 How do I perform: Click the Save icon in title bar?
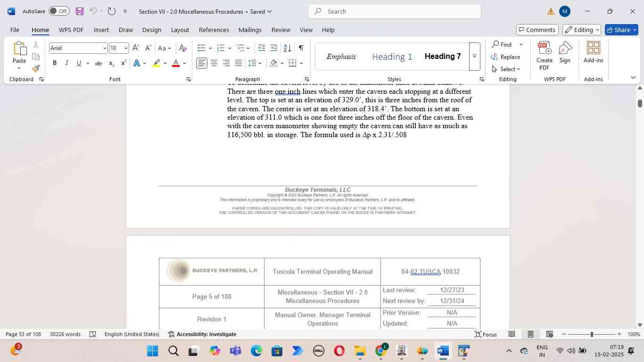point(80,11)
